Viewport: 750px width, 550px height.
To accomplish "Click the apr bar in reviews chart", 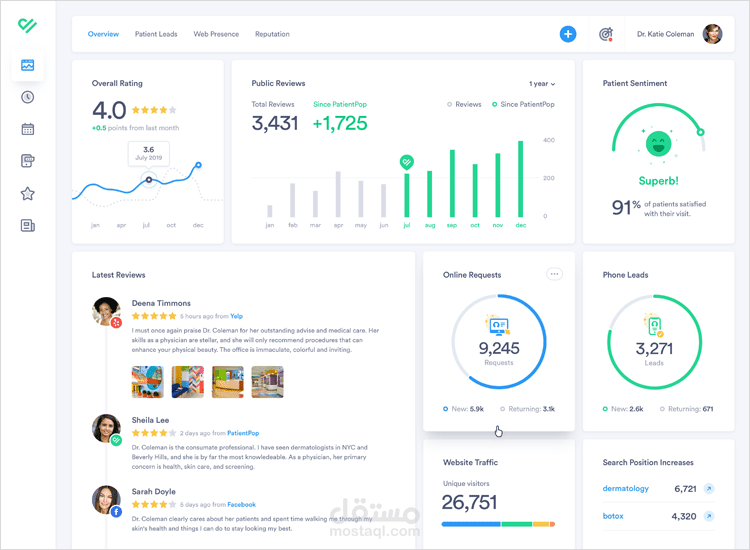I will pos(338,194).
